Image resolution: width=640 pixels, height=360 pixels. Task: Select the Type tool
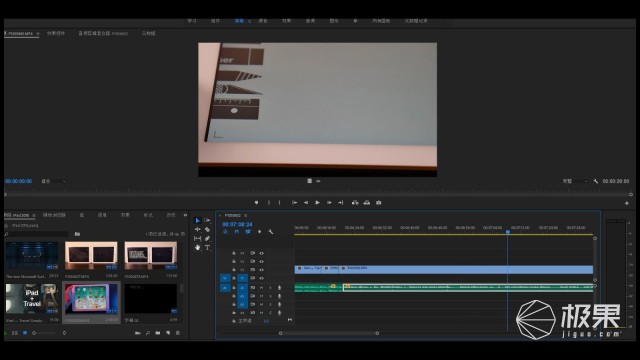pyautogui.click(x=207, y=247)
